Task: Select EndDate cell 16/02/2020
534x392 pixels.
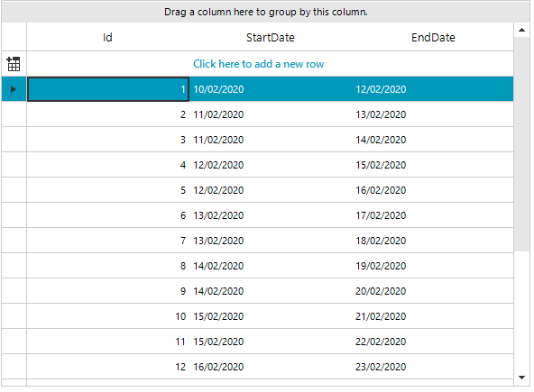Action: coord(432,190)
